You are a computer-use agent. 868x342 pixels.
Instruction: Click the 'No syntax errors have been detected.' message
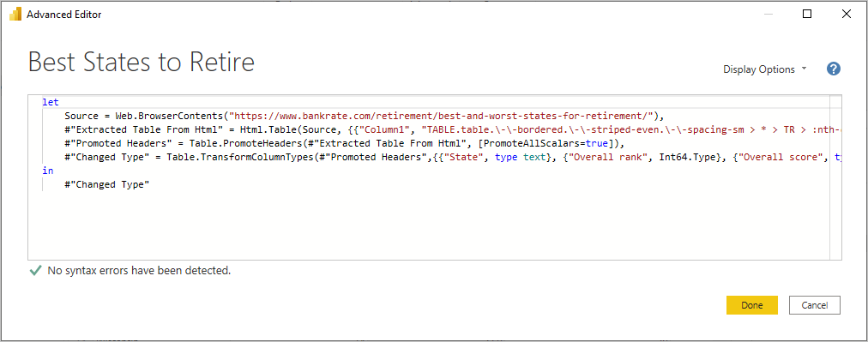click(x=139, y=271)
